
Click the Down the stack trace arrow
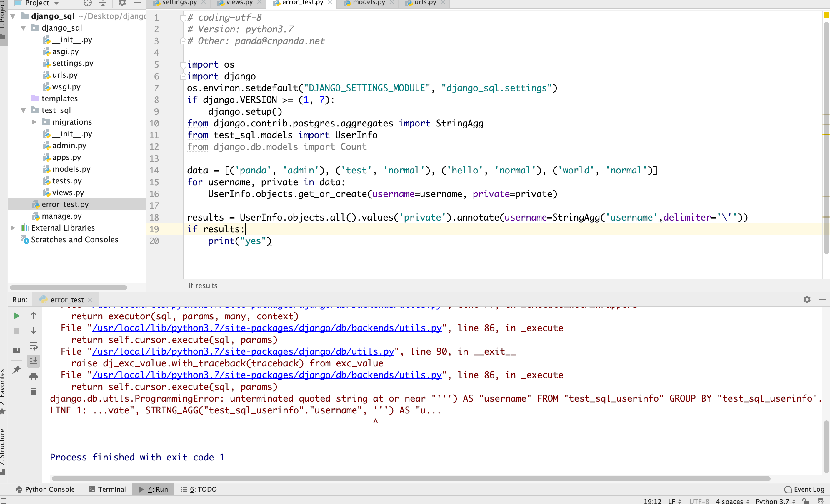[x=33, y=331]
